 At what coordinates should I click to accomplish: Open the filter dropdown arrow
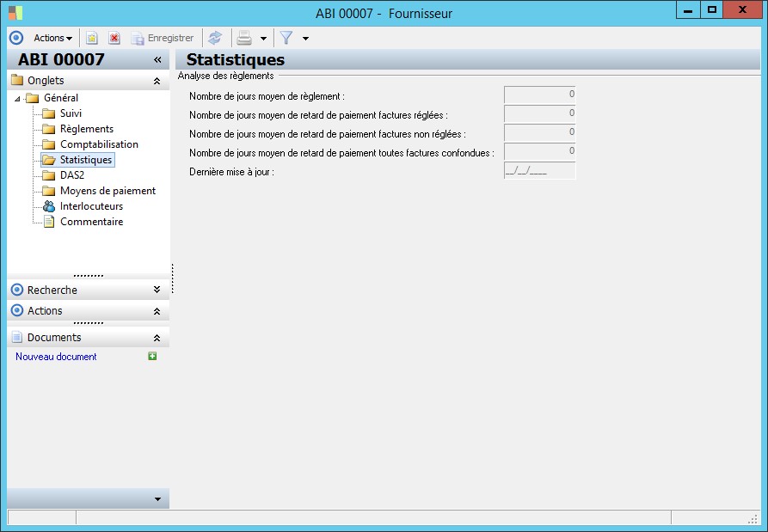pos(305,38)
